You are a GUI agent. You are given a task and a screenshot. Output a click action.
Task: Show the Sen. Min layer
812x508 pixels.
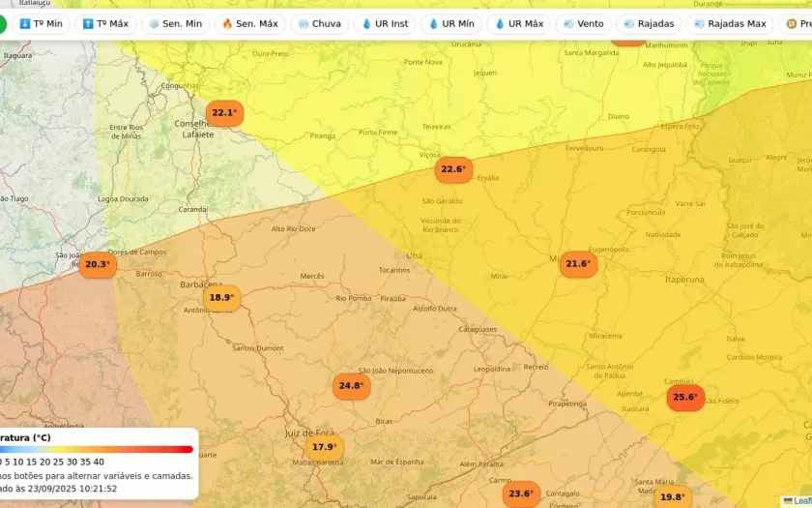click(x=175, y=23)
